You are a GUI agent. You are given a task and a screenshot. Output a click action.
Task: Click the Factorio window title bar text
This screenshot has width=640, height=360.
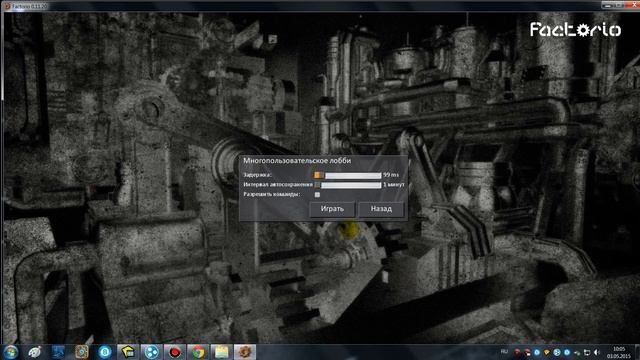click(29, 6)
